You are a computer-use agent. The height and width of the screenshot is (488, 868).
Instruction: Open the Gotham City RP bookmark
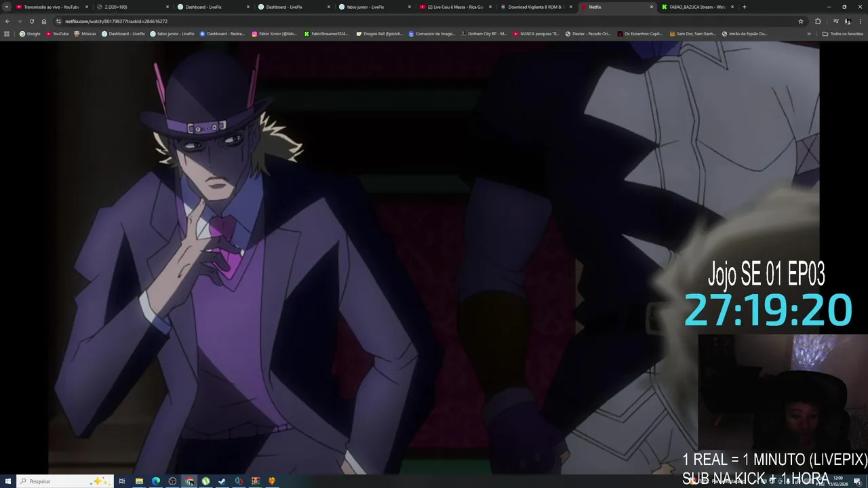point(484,33)
